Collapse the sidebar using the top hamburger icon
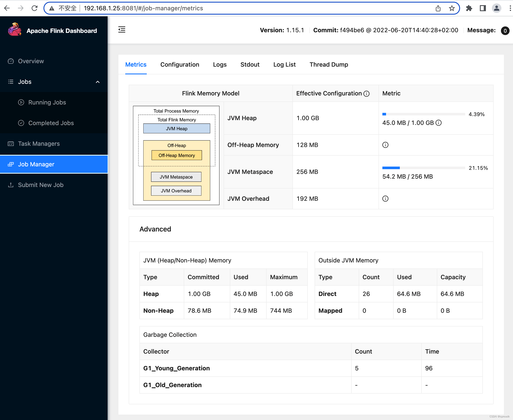The height and width of the screenshot is (420, 513). pos(122,29)
